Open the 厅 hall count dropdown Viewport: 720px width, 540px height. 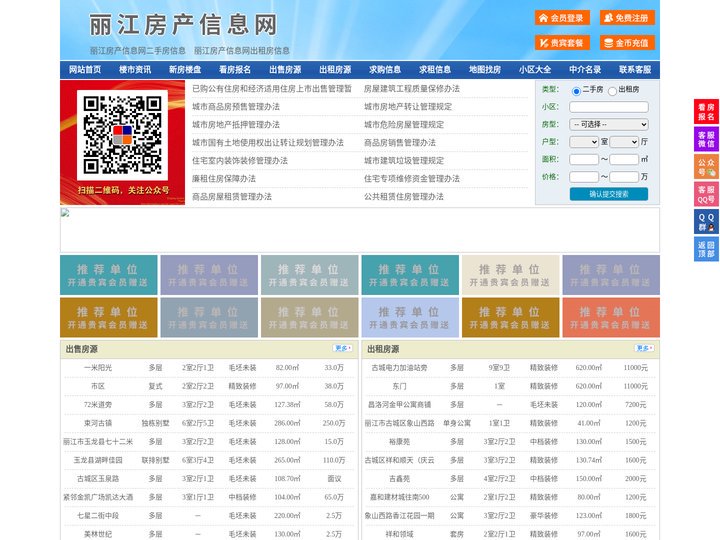coord(624,142)
